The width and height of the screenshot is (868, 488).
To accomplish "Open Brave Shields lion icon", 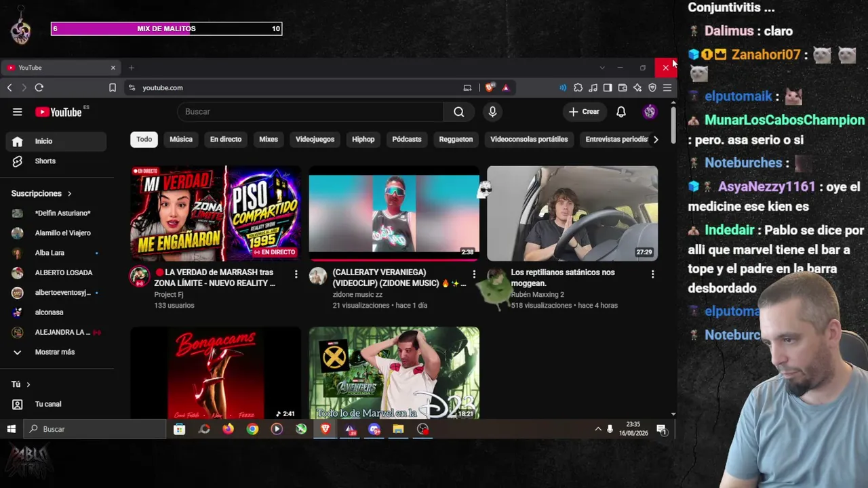I will pos(490,87).
